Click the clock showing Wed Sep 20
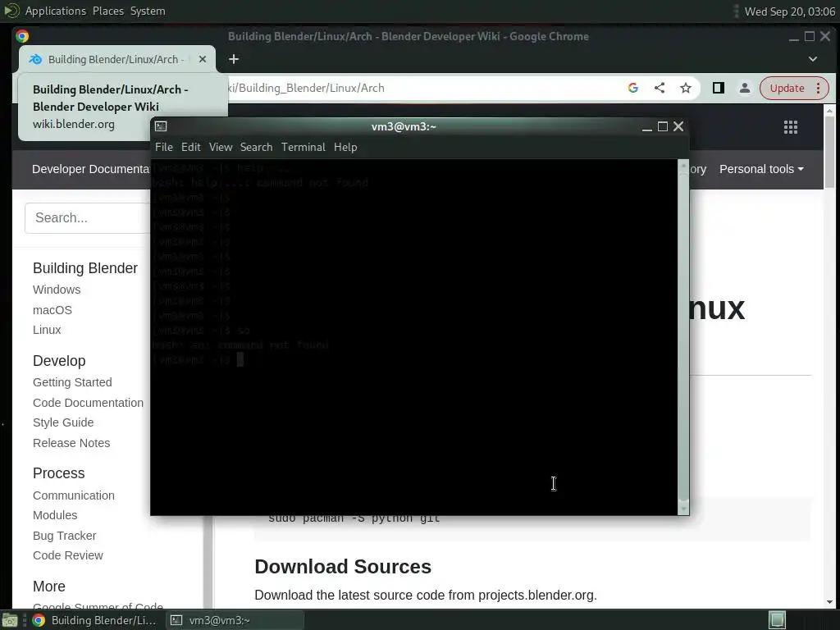The height and width of the screenshot is (630, 840). click(x=790, y=11)
